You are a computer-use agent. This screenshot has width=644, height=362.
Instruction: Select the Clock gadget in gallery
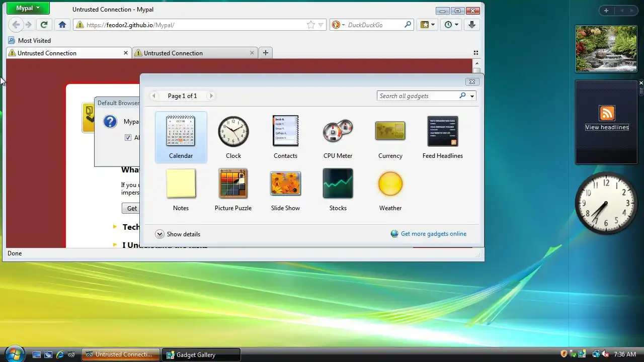233,137
